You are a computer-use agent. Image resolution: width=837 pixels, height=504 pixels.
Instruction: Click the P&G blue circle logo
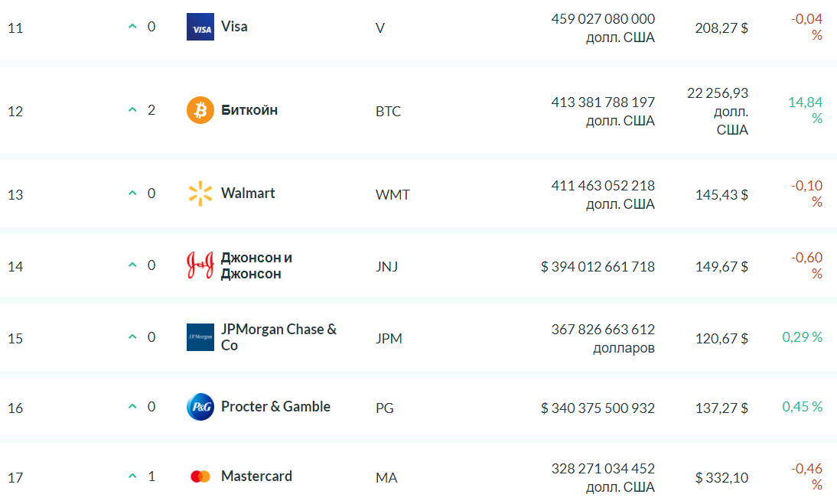tap(200, 407)
